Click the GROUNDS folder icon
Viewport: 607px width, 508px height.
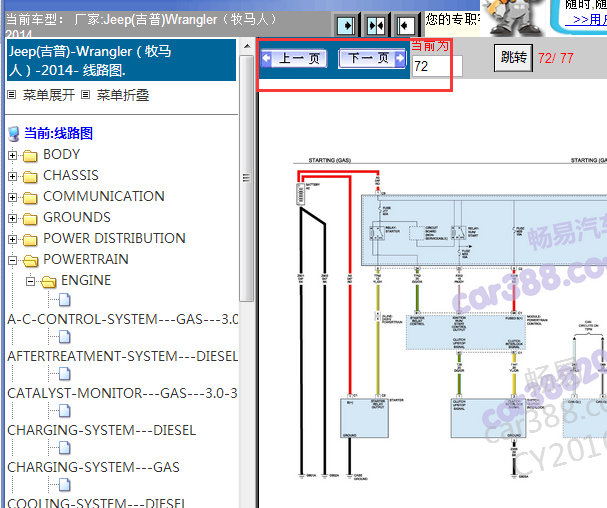30,218
